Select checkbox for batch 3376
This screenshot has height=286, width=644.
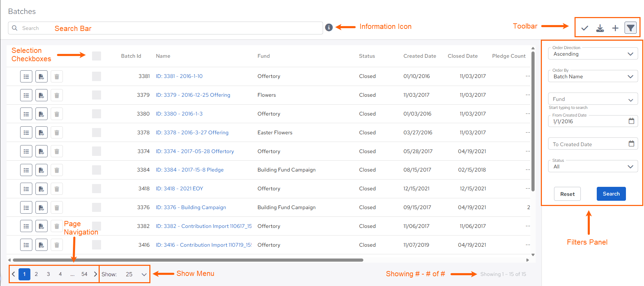tap(97, 207)
